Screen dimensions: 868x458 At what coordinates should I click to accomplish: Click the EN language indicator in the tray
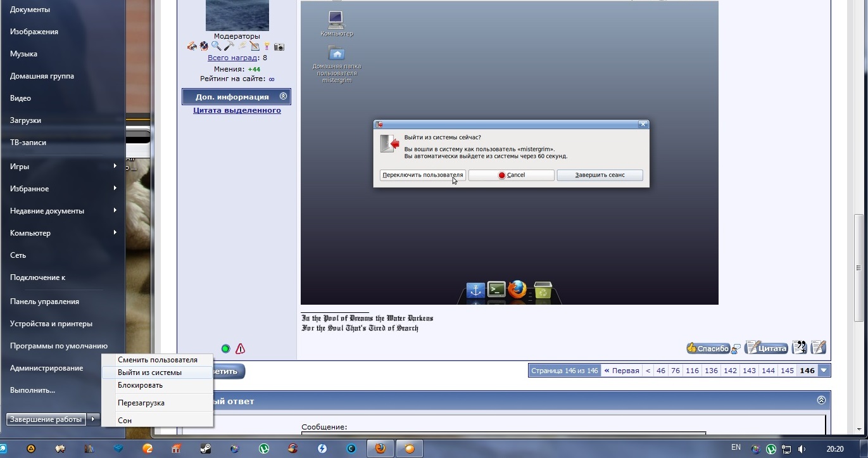(x=736, y=448)
